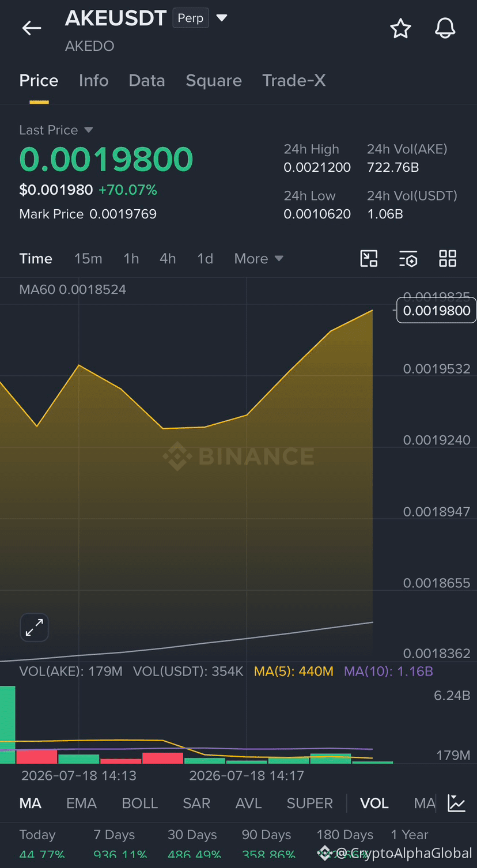Tap the 180 Days performance label
Viewport: 477px width, 868px height.
[x=344, y=835]
